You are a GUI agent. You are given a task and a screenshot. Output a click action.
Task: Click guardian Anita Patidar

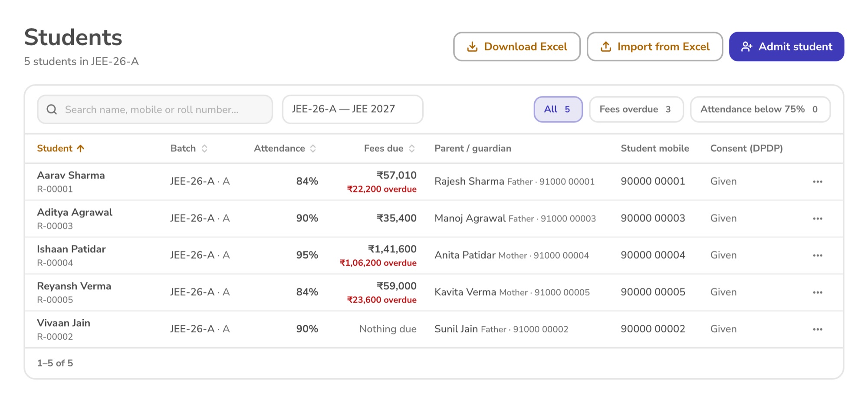(x=465, y=255)
